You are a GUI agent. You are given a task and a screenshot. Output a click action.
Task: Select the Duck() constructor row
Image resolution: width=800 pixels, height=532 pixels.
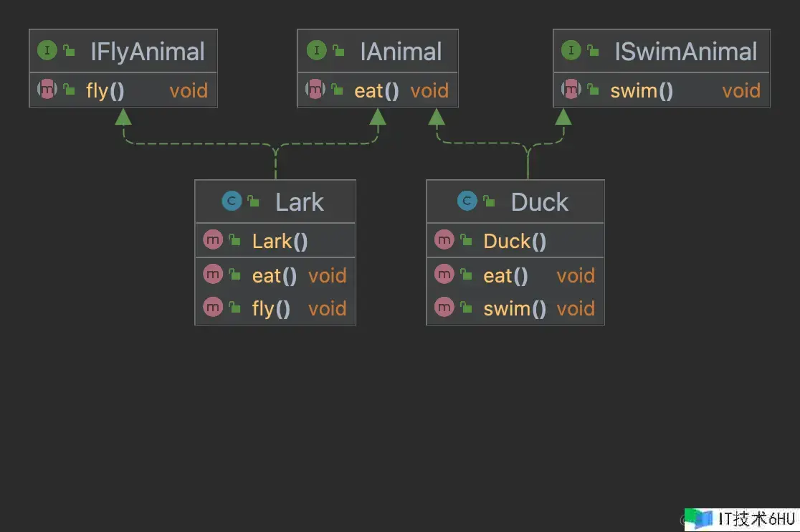pos(515,241)
